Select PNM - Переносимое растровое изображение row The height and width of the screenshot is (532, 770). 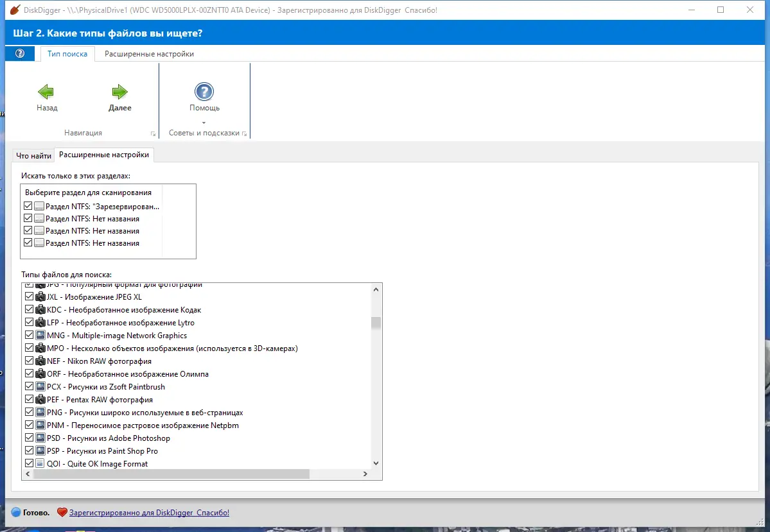(143, 425)
